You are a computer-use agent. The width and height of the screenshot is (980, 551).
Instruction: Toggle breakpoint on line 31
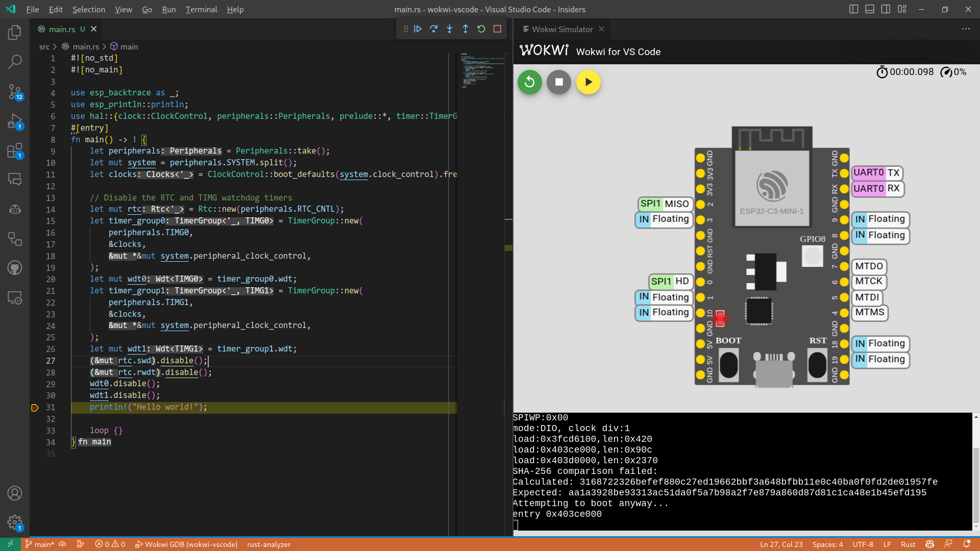click(35, 407)
